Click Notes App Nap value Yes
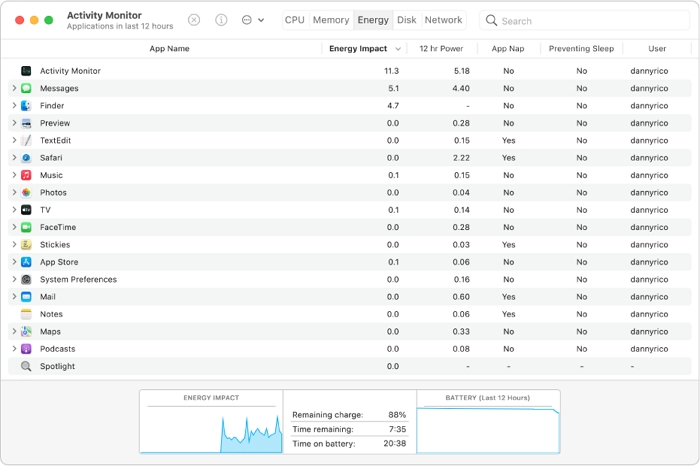700x466 pixels. click(508, 314)
